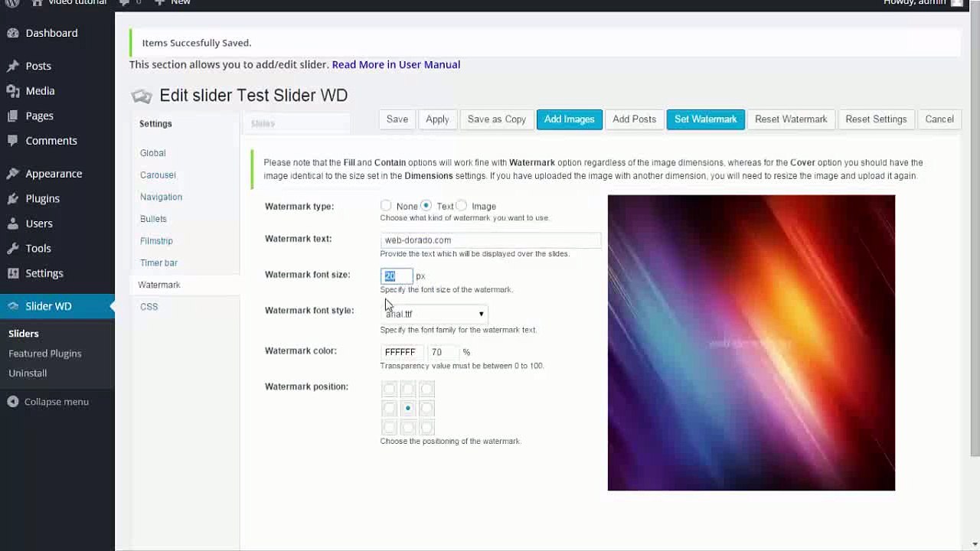Set watermark position to middle-right radio

coord(427,408)
